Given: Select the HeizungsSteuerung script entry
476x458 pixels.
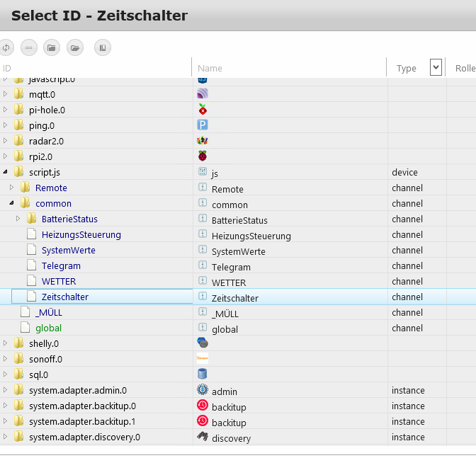Looking at the screenshot, I should click(81, 234).
